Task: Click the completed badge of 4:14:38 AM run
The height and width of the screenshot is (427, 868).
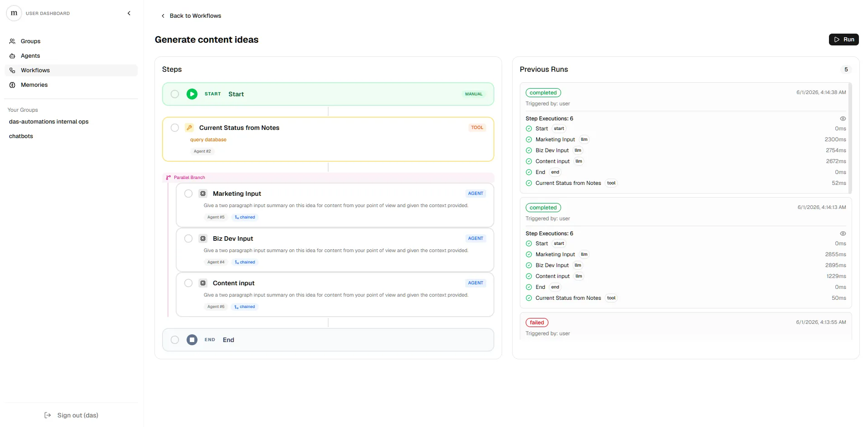Action: (543, 93)
